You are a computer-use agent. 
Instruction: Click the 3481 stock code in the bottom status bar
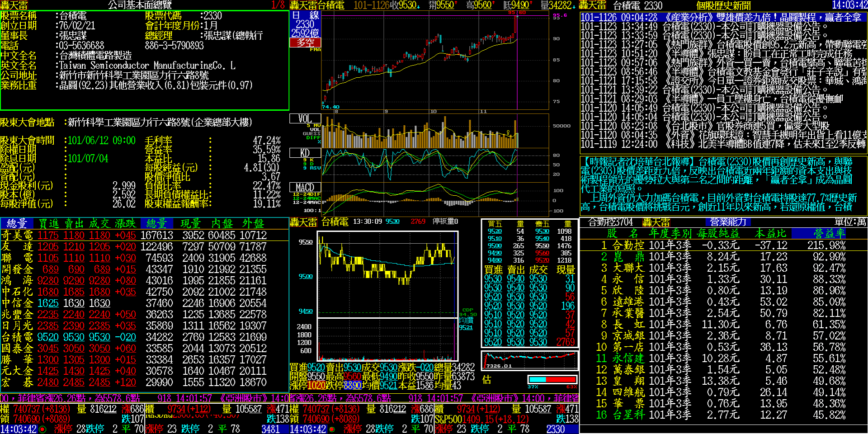point(270,429)
